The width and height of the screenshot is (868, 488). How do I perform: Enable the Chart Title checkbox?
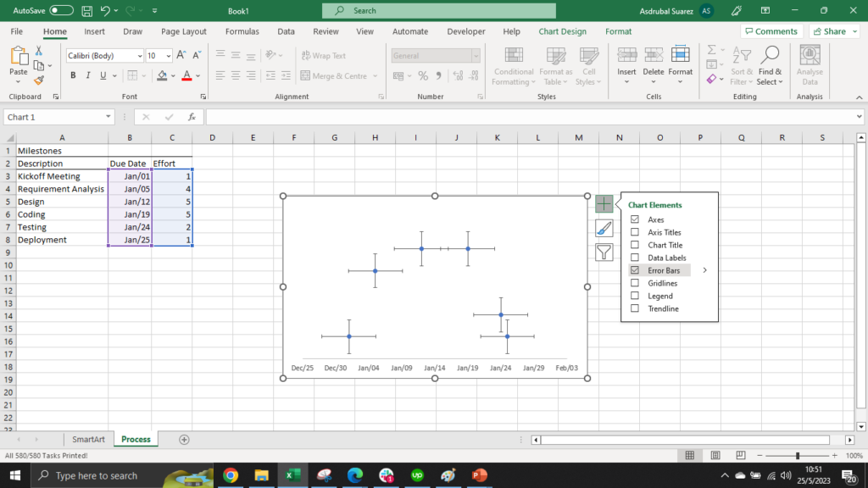[x=635, y=245]
